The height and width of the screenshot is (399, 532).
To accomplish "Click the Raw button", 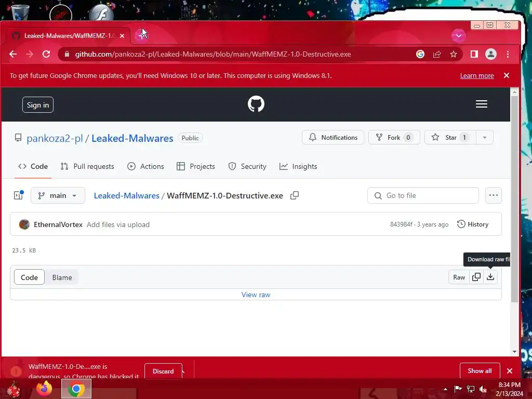I will [x=459, y=277].
